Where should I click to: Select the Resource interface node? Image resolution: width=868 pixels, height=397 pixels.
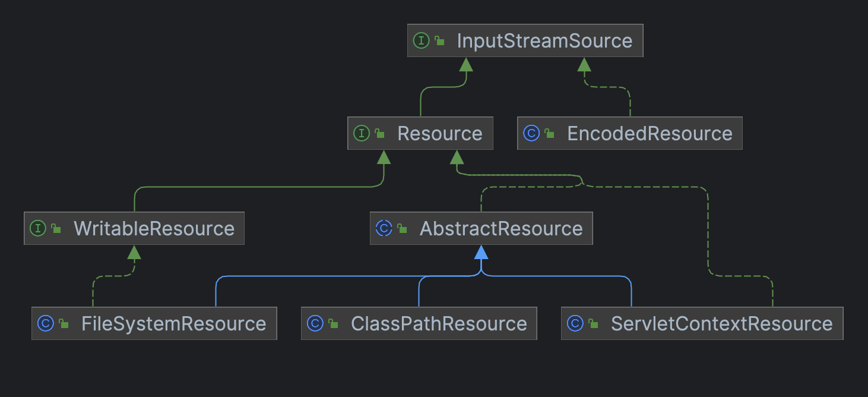[x=420, y=133]
